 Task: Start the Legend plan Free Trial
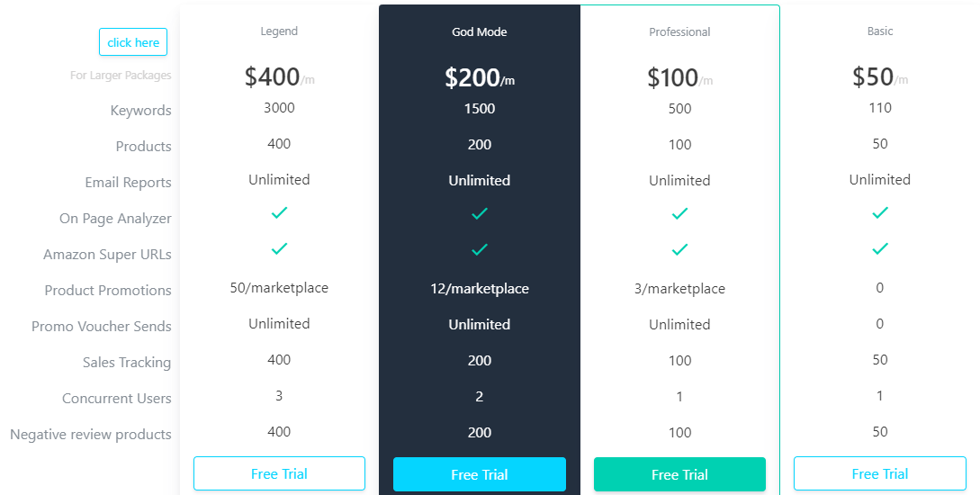[x=279, y=473]
